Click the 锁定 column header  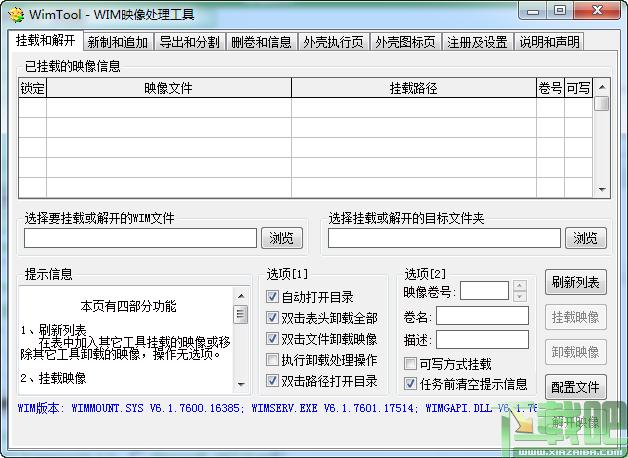tap(32, 88)
